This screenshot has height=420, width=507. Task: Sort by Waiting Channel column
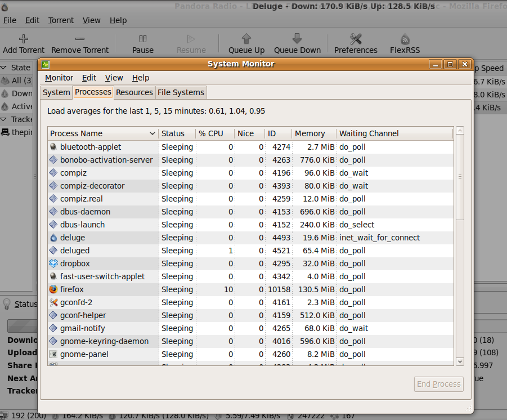pos(394,133)
